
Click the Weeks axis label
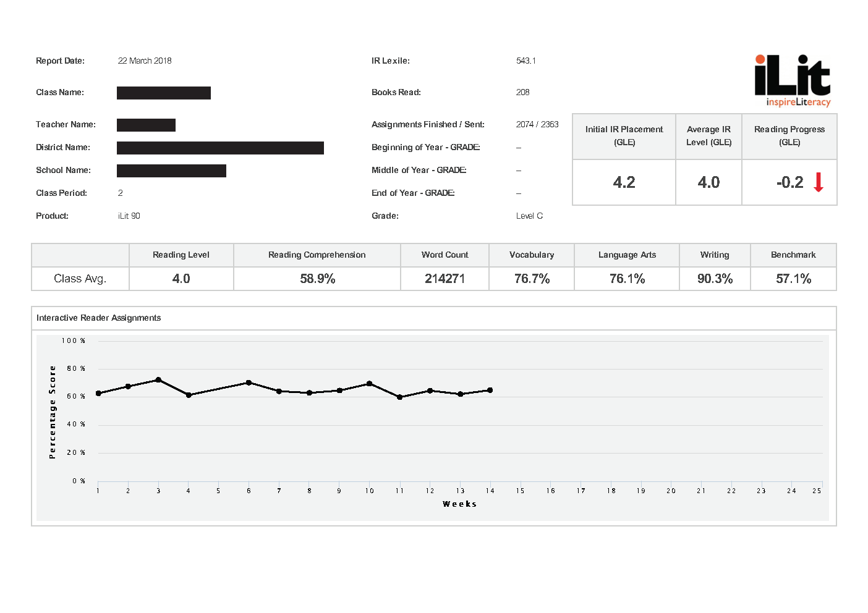pos(460,504)
